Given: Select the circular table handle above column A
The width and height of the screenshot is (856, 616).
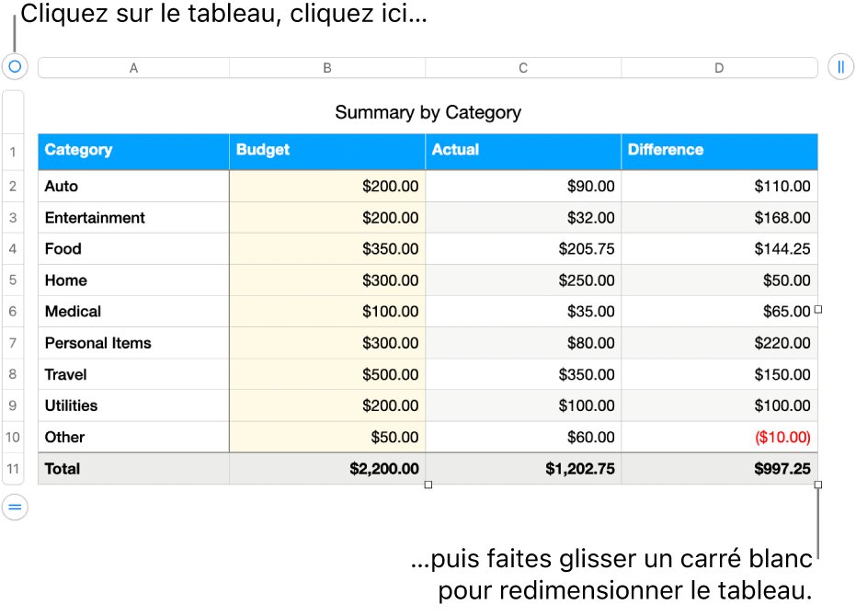Looking at the screenshot, I should pyautogui.click(x=14, y=66).
